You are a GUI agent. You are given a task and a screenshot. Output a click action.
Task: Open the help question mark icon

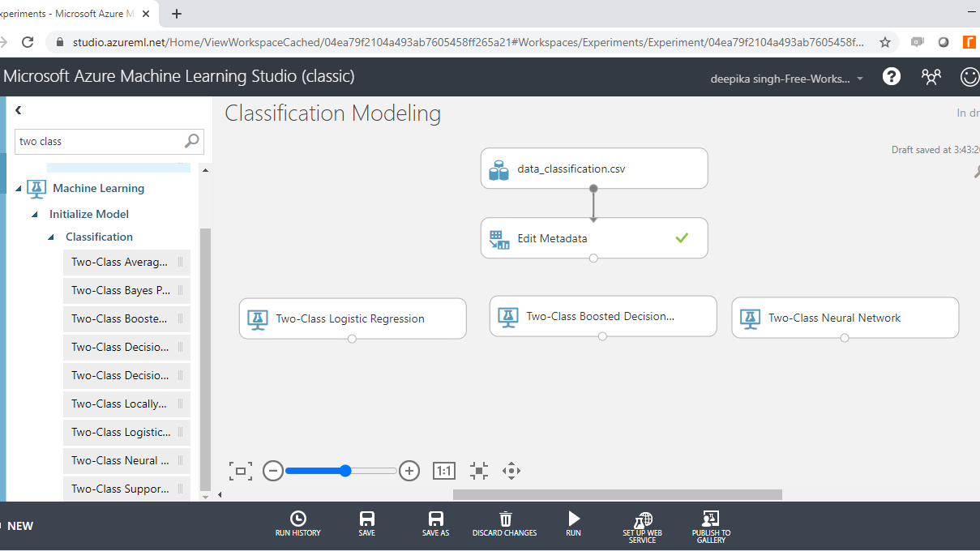tap(892, 77)
